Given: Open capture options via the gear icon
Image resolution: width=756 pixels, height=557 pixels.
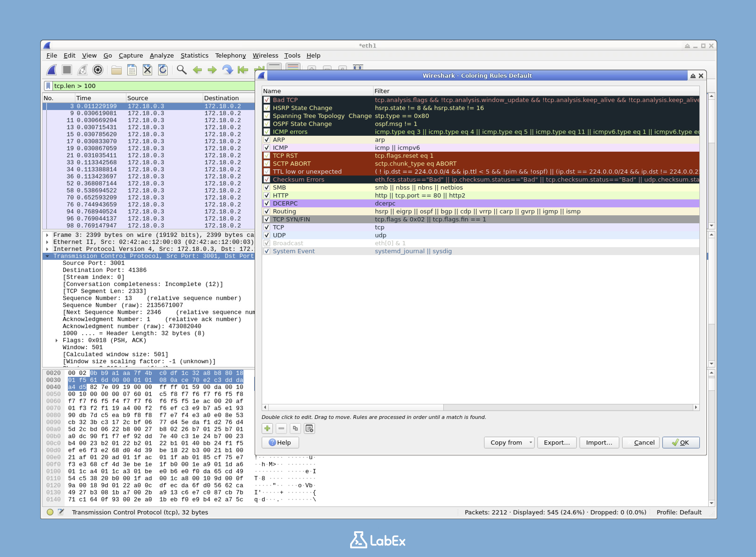Looking at the screenshot, I should (97, 70).
